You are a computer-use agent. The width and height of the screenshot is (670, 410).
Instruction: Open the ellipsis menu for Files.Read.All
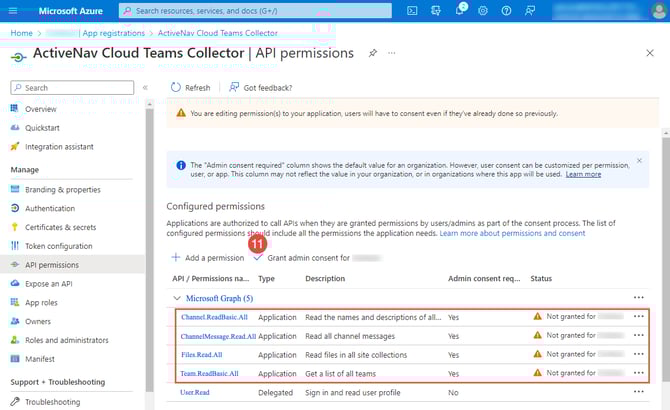click(x=639, y=354)
